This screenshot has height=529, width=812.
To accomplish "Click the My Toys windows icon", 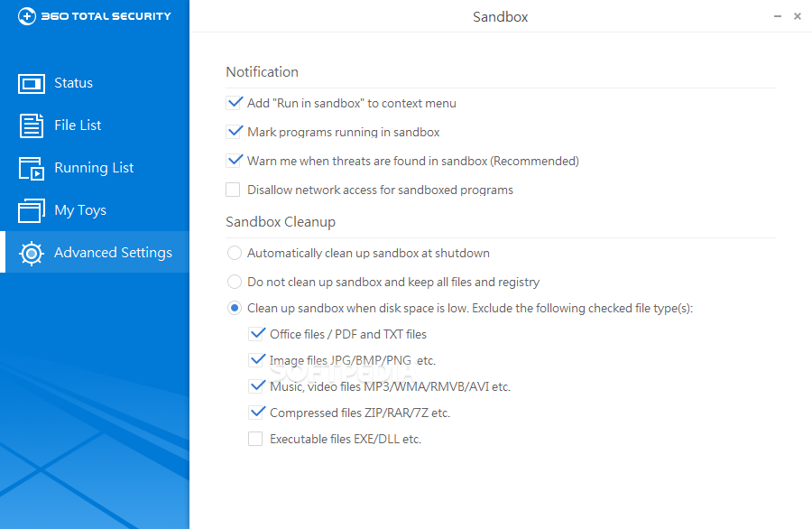I will 32,210.
